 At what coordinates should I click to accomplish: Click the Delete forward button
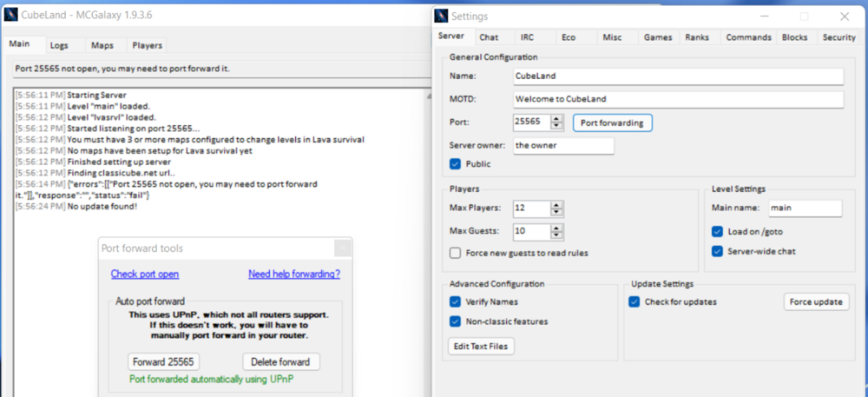pyautogui.click(x=281, y=362)
